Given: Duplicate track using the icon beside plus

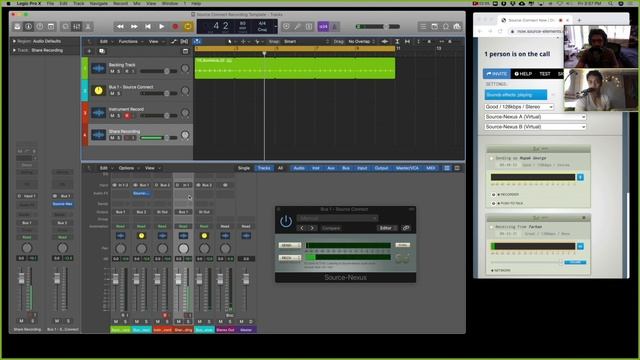Looking at the screenshot, I should (102, 51).
